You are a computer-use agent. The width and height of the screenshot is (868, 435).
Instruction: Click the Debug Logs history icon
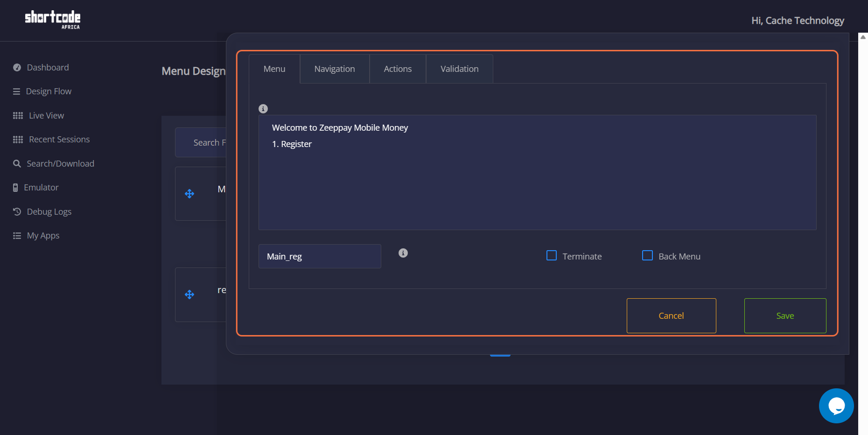[17, 211]
